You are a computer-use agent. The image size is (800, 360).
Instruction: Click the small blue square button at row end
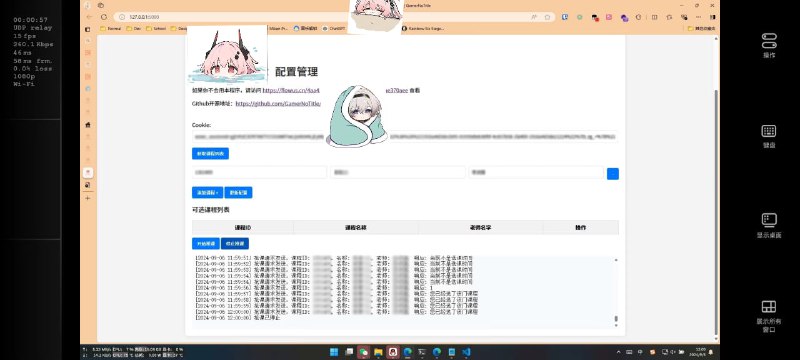click(x=613, y=174)
